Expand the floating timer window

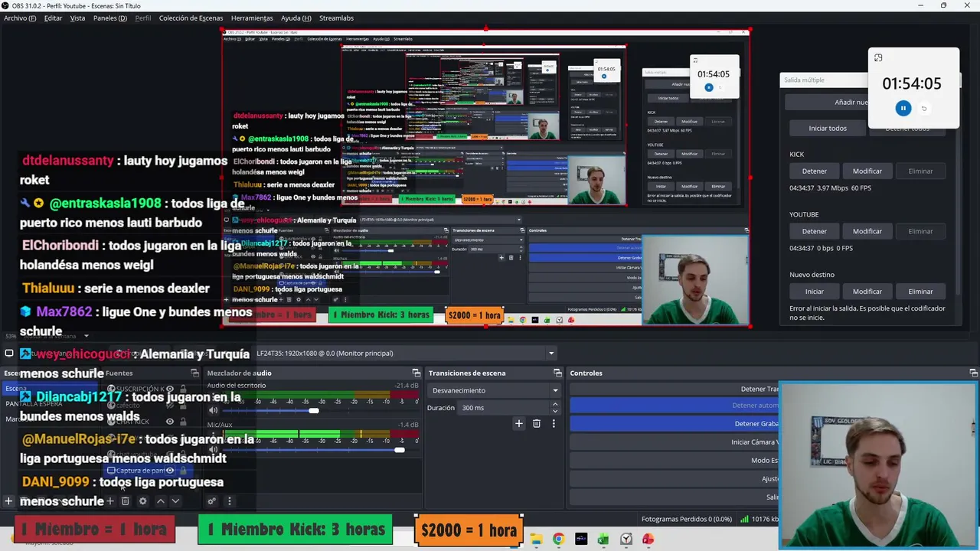point(878,58)
